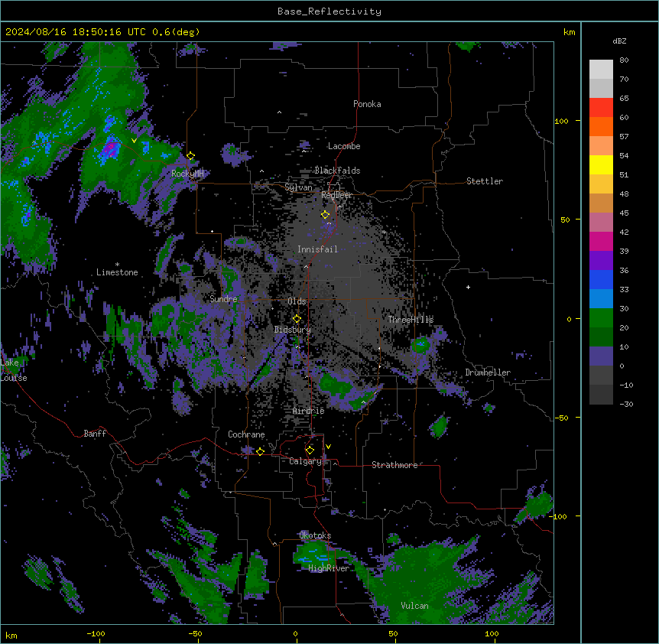Select the Banff label
Screen dimensions: 659x644
coord(95,434)
